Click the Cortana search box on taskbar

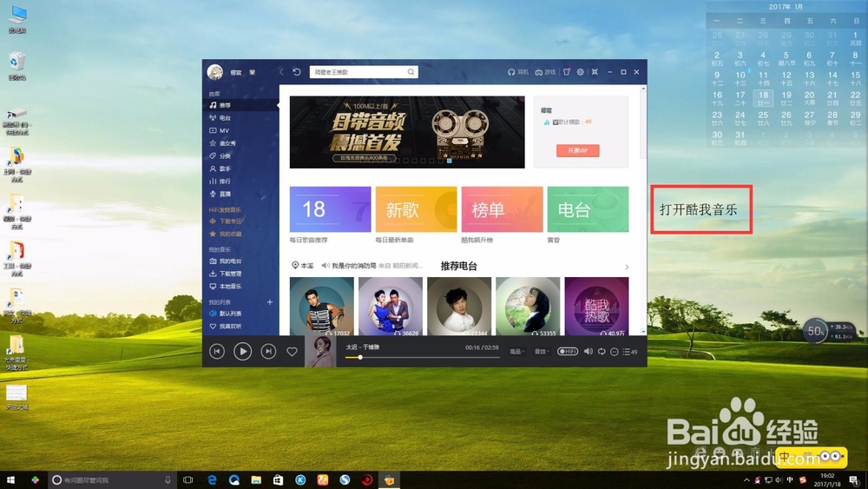[113, 480]
